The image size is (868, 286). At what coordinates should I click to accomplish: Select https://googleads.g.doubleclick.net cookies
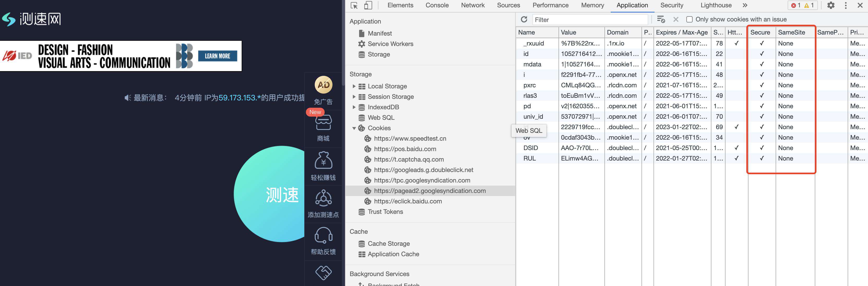pyautogui.click(x=423, y=170)
